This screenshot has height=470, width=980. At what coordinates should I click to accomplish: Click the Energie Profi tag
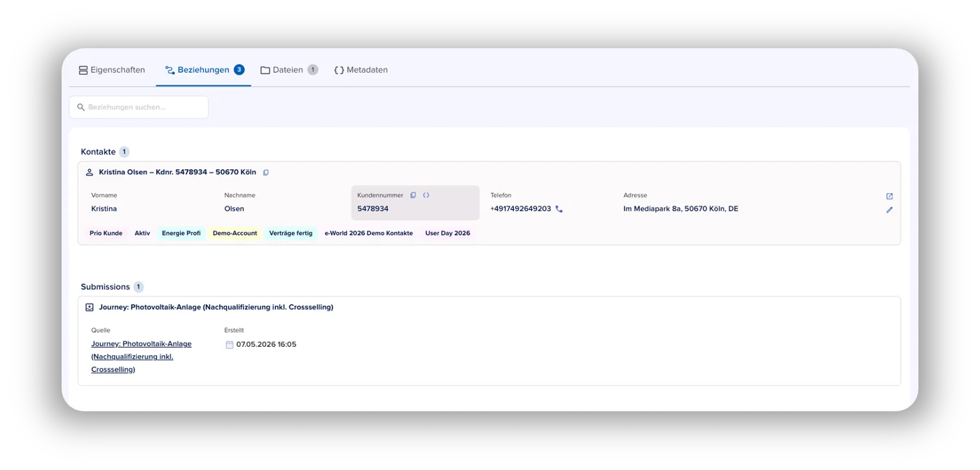(181, 233)
